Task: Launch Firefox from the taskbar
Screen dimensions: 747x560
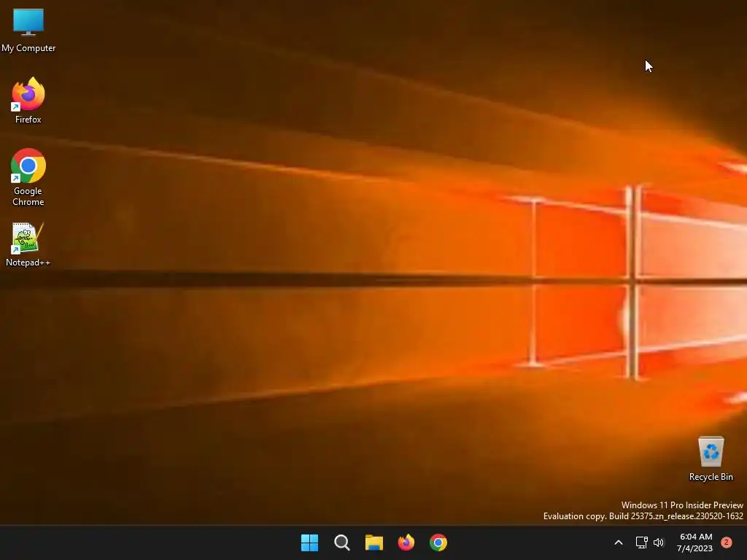Action: [x=406, y=542]
